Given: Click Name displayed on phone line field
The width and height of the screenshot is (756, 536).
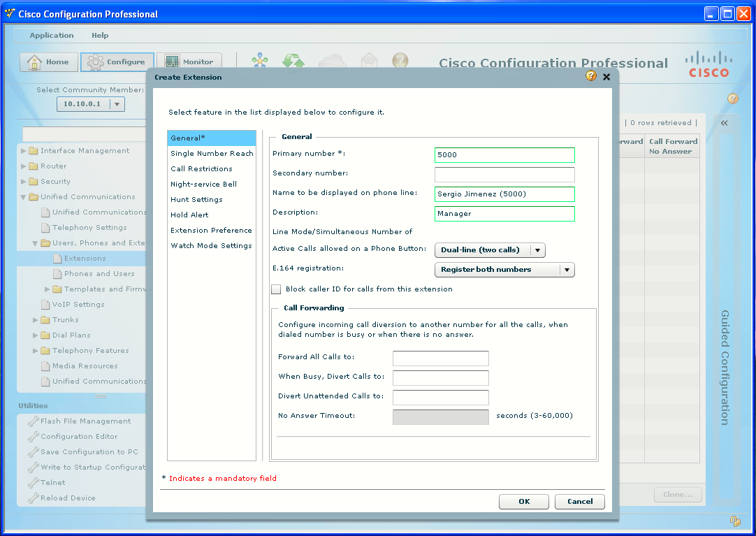Looking at the screenshot, I should 504,194.
